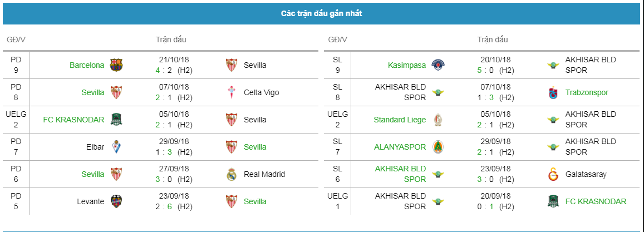Click the left table 'GĐ/V' column header
This screenshot has width=644, height=232.
[x=17, y=40]
